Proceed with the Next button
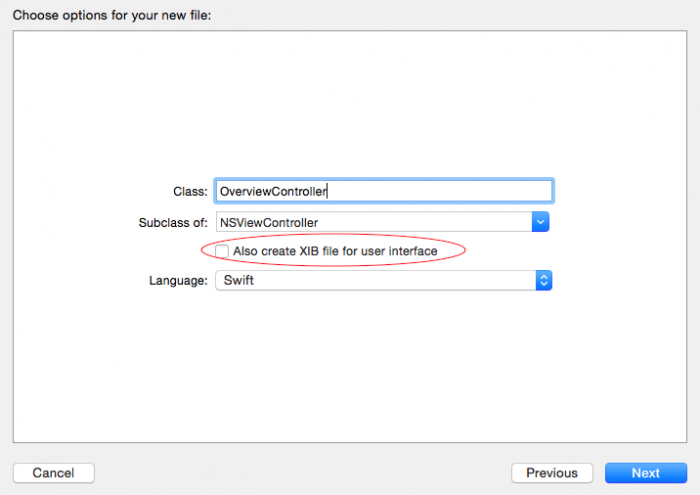Viewport: 700px width, 495px height. click(x=645, y=473)
